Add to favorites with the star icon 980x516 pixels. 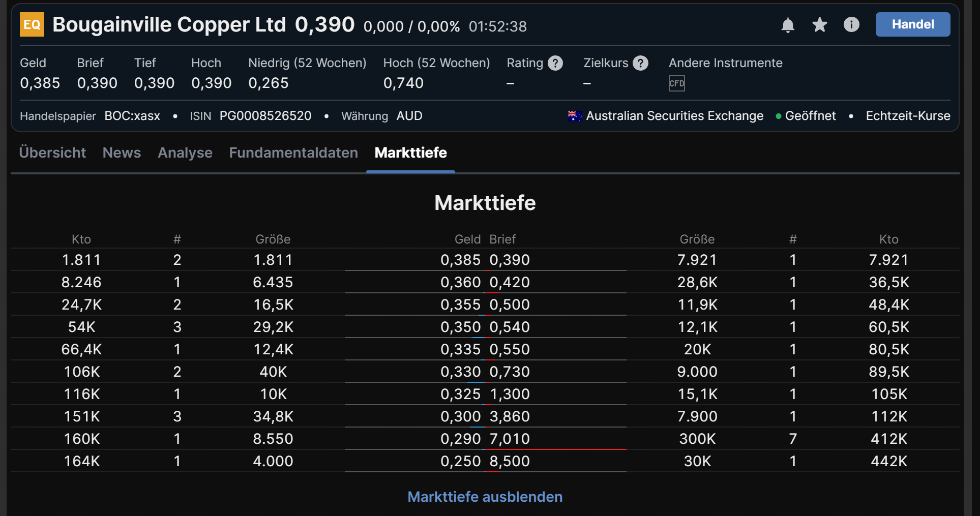820,24
